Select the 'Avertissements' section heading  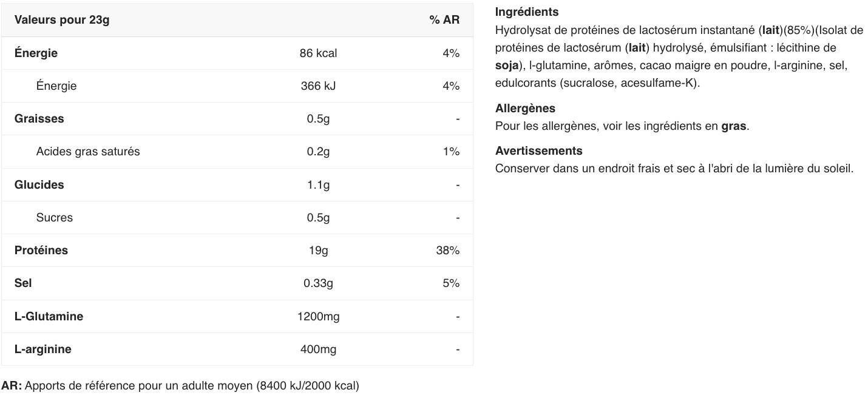[x=538, y=151]
